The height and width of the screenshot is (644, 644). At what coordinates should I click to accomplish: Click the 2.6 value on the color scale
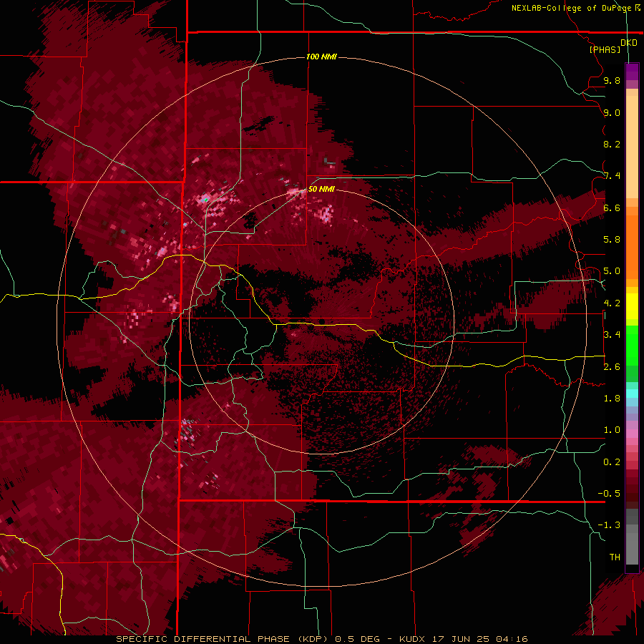pyautogui.click(x=612, y=367)
